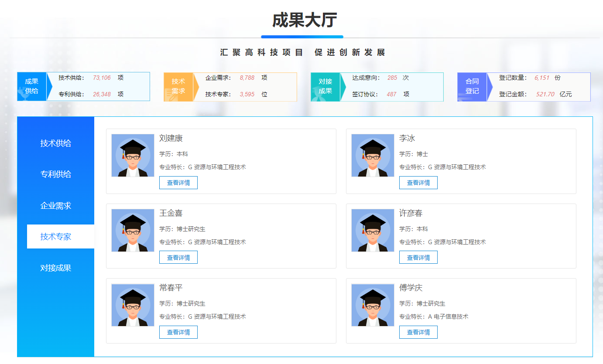Click the expert name 刘建康

171,139
